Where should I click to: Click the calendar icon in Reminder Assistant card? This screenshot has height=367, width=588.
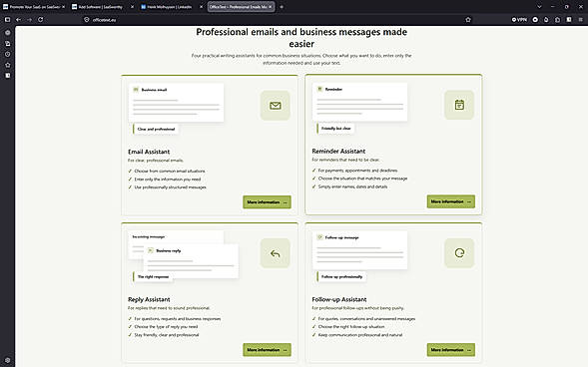(459, 105)
